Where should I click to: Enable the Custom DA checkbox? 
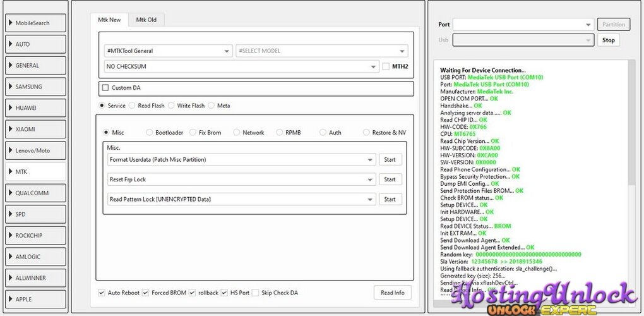pos(105,88)
